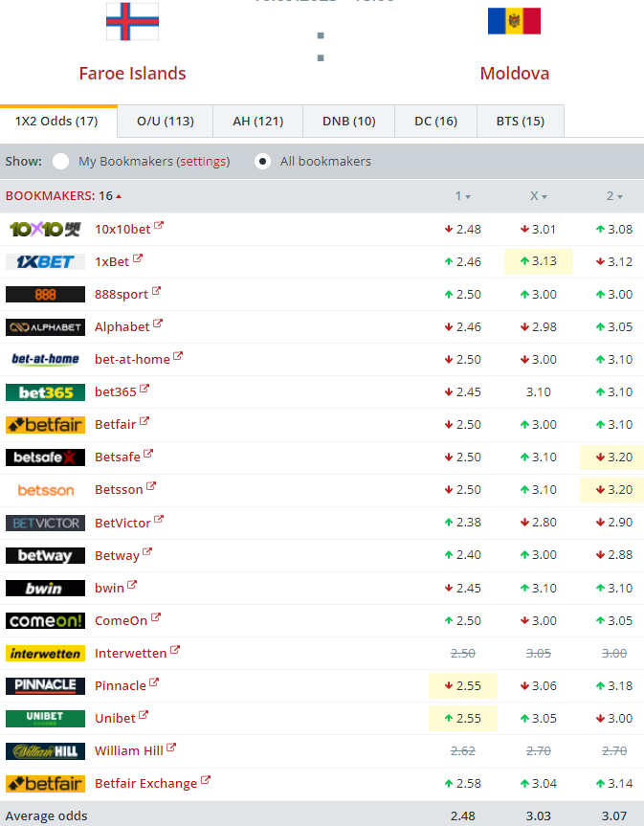Open the Betfair Exchange bookmaker link
The height and width of the screenshot is (826, 644).
pyautogui.click(x=145, y=784)
